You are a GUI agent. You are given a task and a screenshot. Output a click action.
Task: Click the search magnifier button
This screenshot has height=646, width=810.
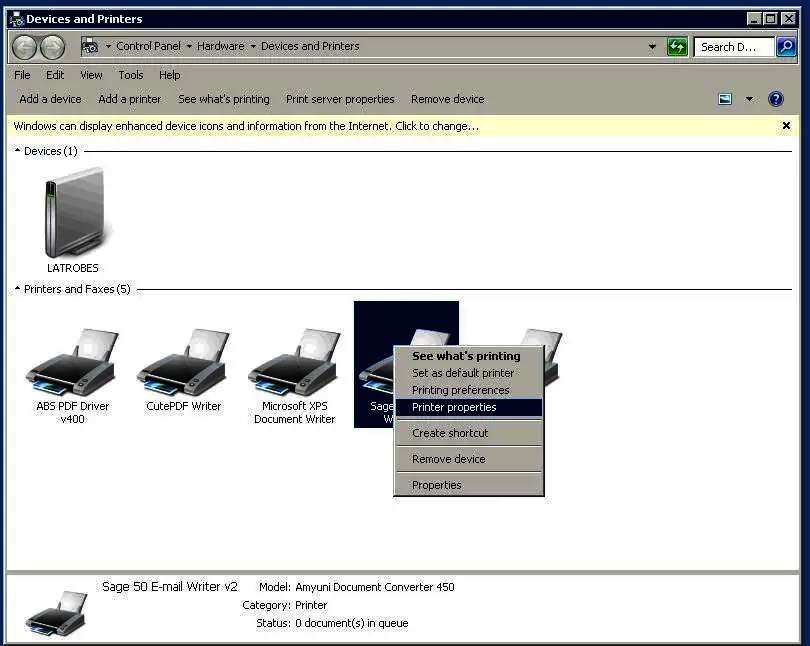(x=786, y=47)
